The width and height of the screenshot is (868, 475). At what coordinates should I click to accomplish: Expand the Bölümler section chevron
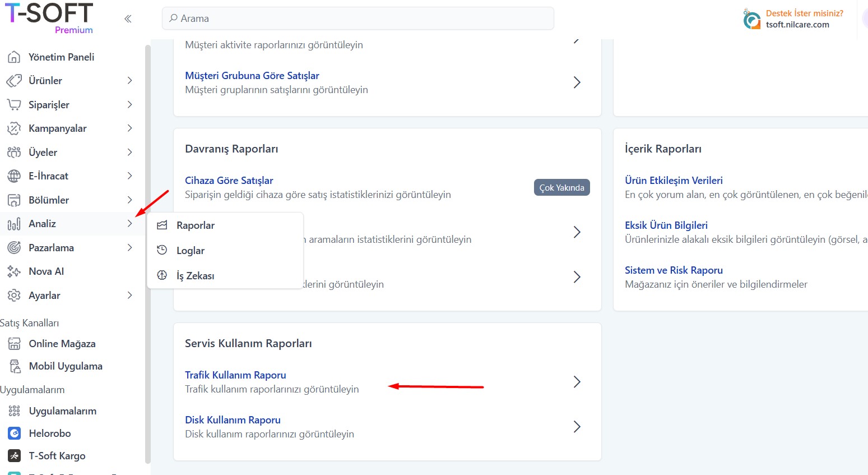coord(130,200)
